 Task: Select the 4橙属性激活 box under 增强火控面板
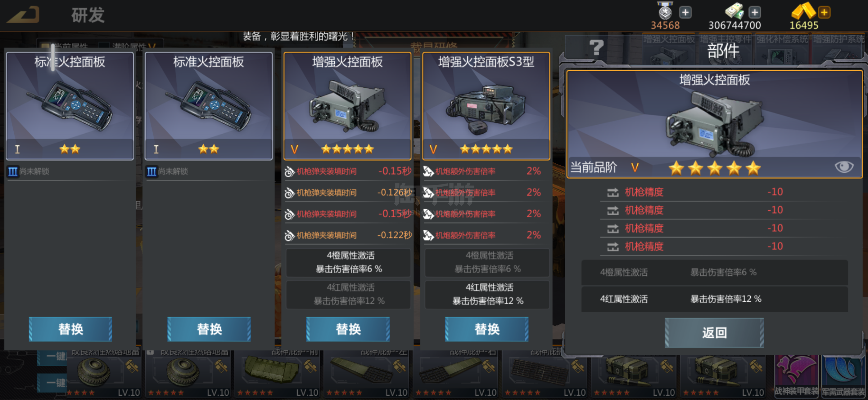click(348, 262)
